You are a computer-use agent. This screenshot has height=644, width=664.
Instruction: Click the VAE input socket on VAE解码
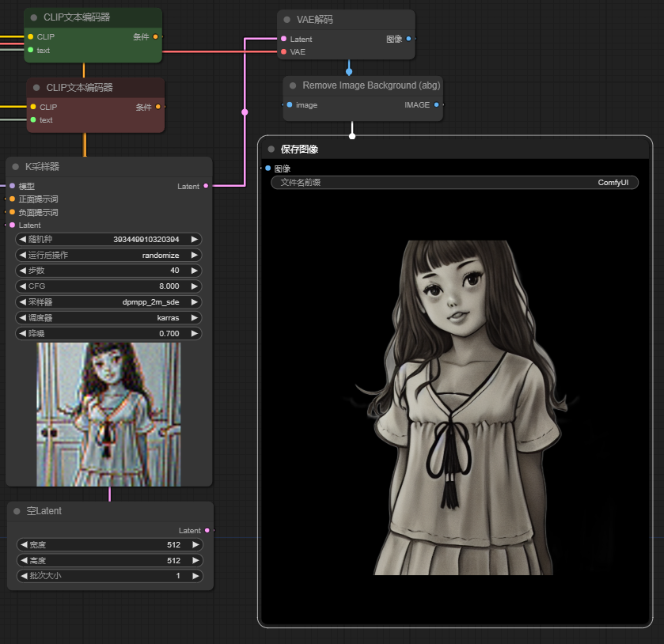[x=283, y=51]
